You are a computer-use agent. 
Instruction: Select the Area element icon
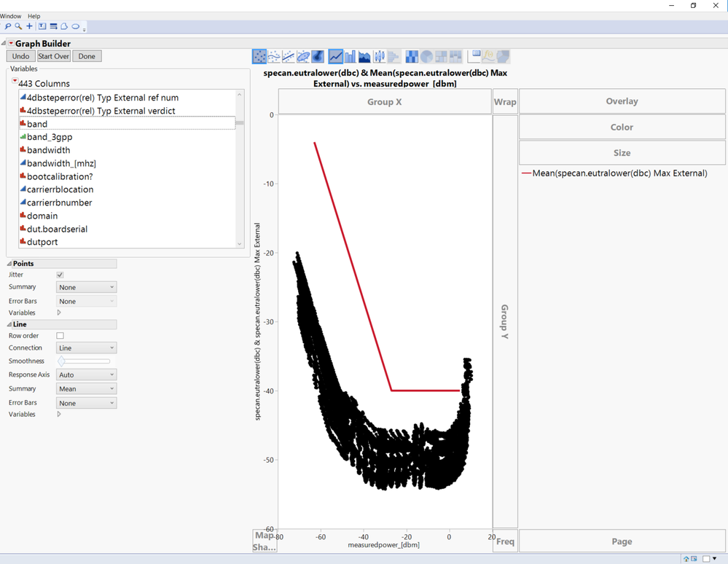click(364, 56)
